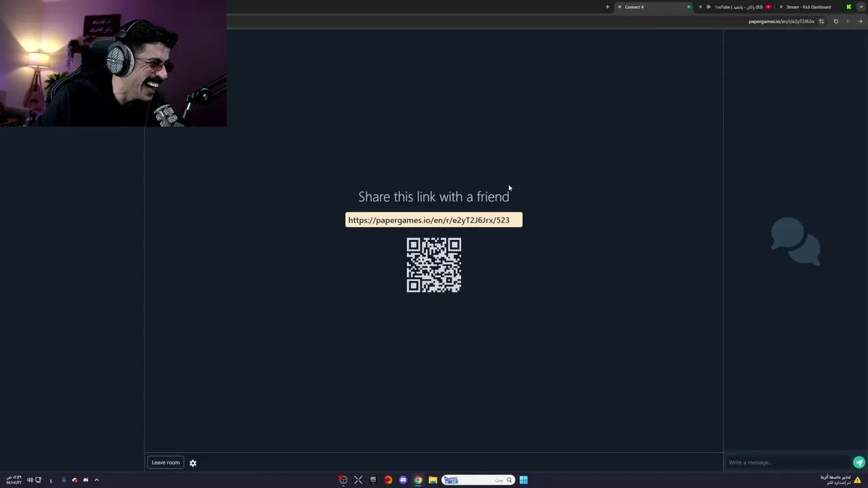Open room settings gear icon
Screen dimensions: 868x488
click(x=193, y=463)
